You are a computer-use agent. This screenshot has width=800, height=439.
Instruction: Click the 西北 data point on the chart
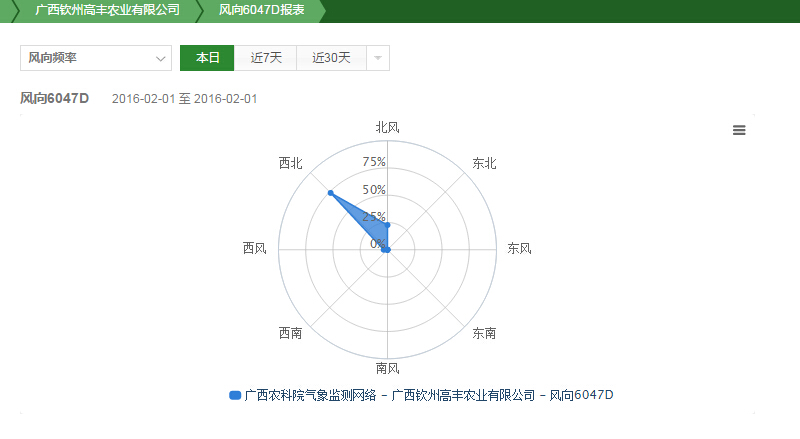tap(330, 192)
